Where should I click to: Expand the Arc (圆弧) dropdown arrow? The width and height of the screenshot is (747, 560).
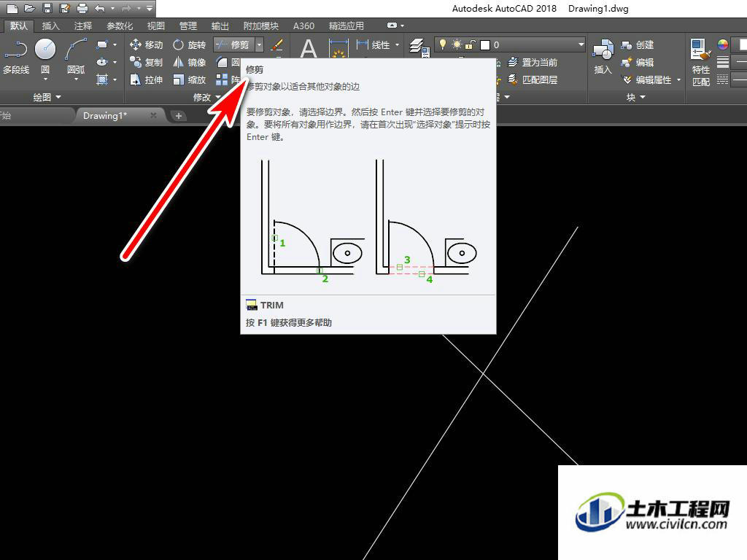tap(76, 79)
